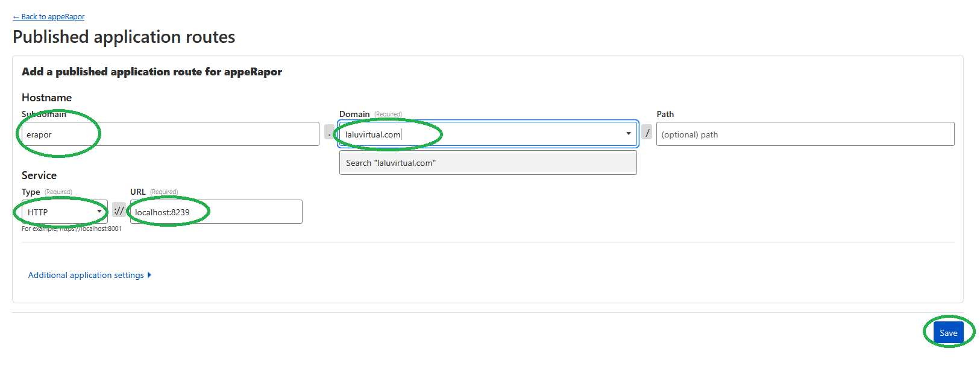This screenshot has width=980, height=366.
Task: Click the :// separator before URL
Action: pos(119,210)
